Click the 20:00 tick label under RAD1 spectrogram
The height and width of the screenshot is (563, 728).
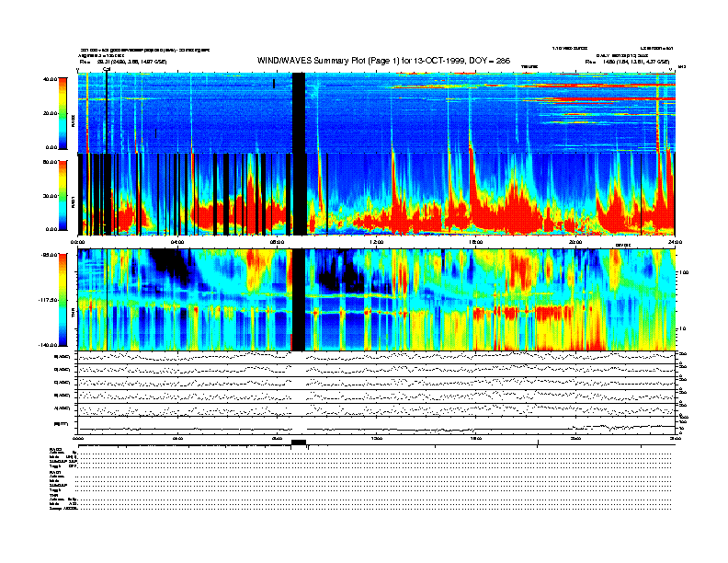tap(575, 242)
